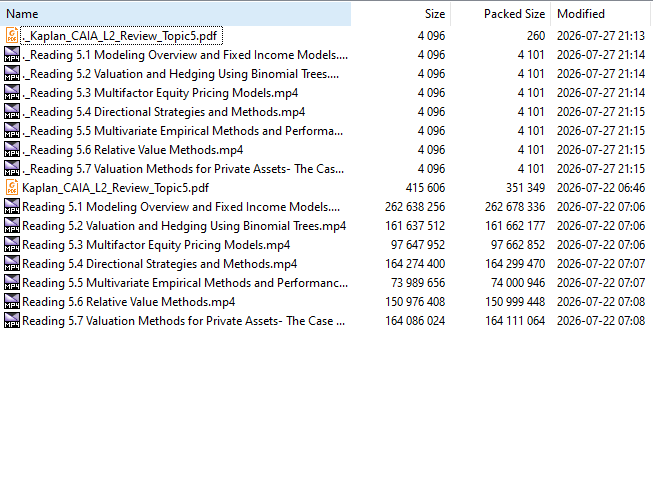This screenshot has height=484, width=653.
Task: Click the MP4 icon of ._Reading 5.1 Modeling Overview
Action: 12,55
